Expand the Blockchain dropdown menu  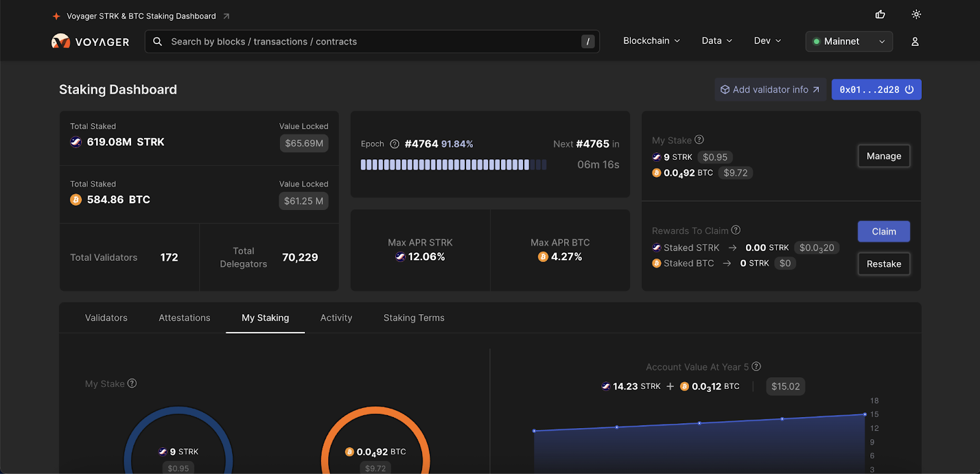(x=651, y=41)
